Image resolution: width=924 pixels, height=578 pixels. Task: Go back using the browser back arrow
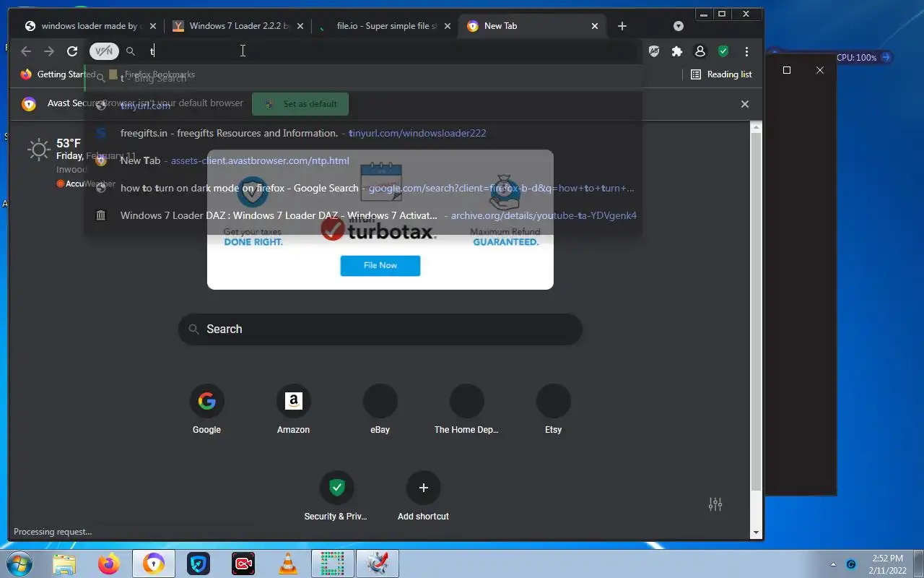(x=26, y=51)
